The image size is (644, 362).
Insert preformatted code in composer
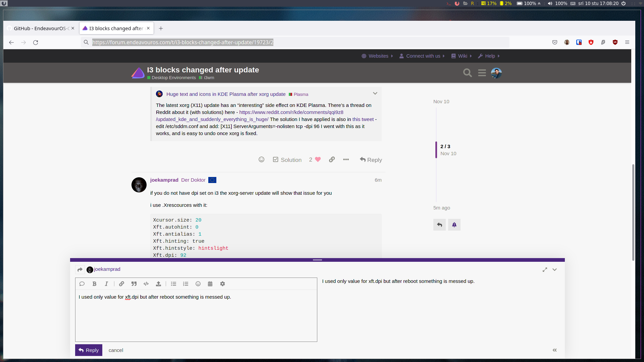[x=146, y=284]
